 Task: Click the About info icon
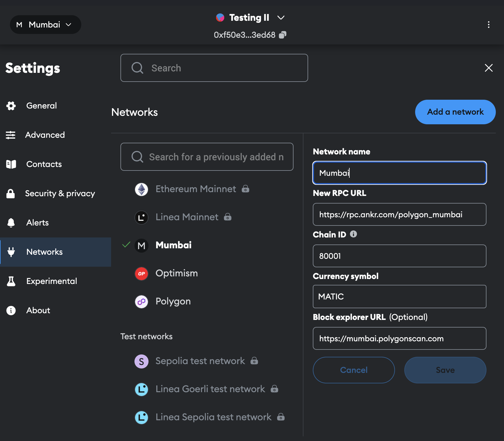[11, 310]
